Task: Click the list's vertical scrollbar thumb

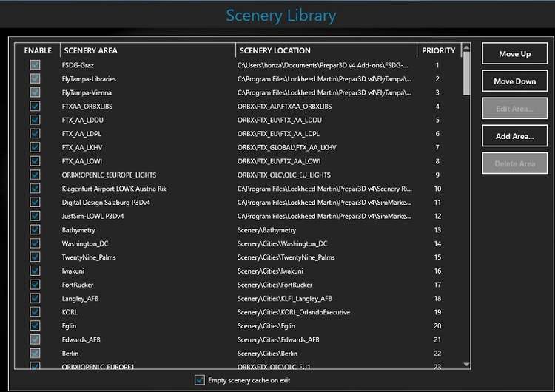Action: click(x=466, y=73)
